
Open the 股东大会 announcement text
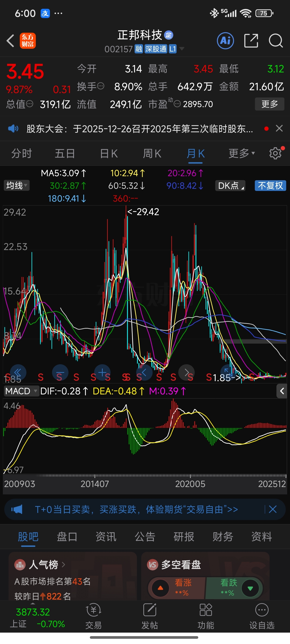coord(140,129)
